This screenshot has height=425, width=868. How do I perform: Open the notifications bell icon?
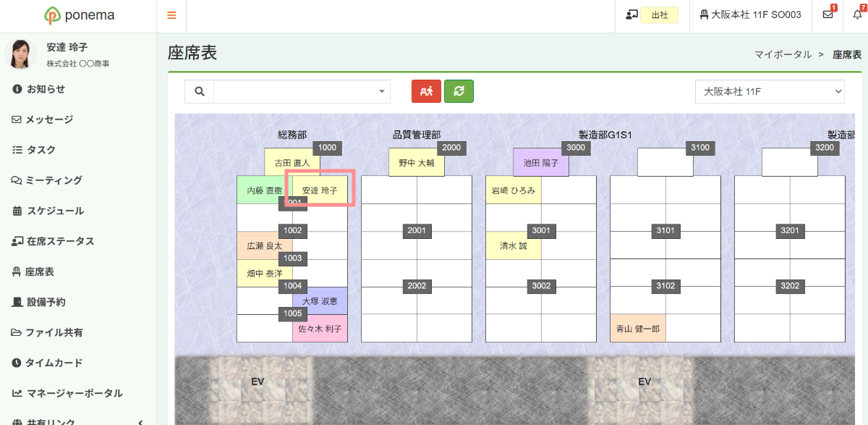[x=857, y=14]
